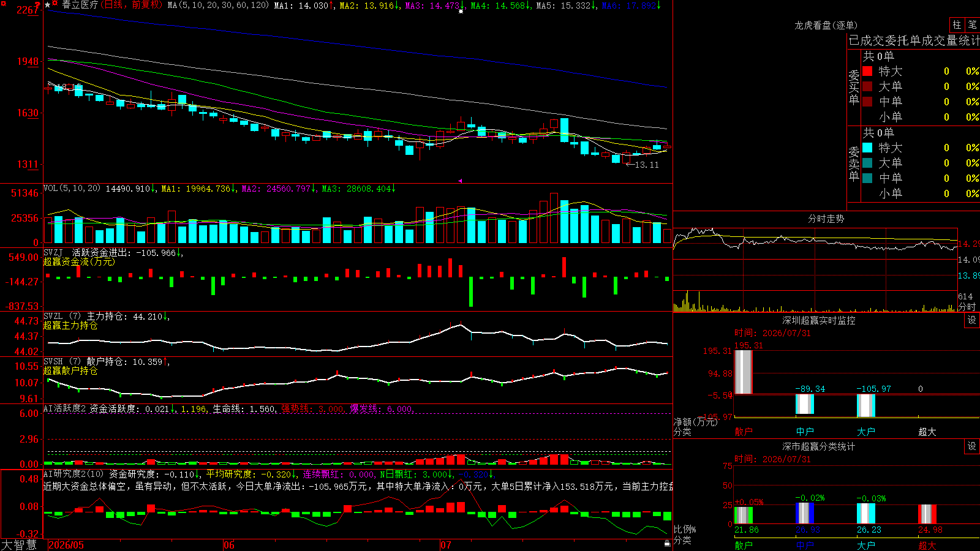Click the 分时走势 panel title
980x551 pixels.
coord(826,219)
